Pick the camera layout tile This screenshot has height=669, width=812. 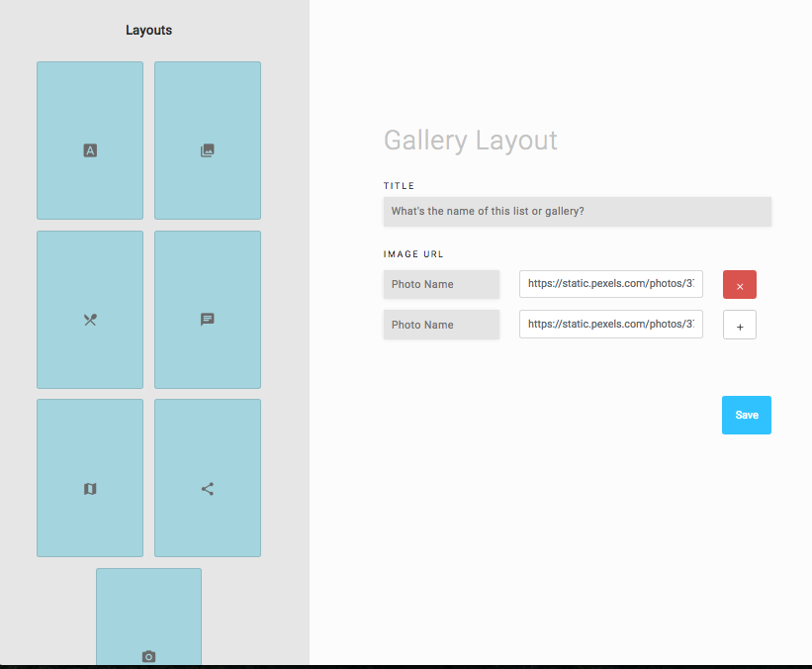tap(148, 617)
